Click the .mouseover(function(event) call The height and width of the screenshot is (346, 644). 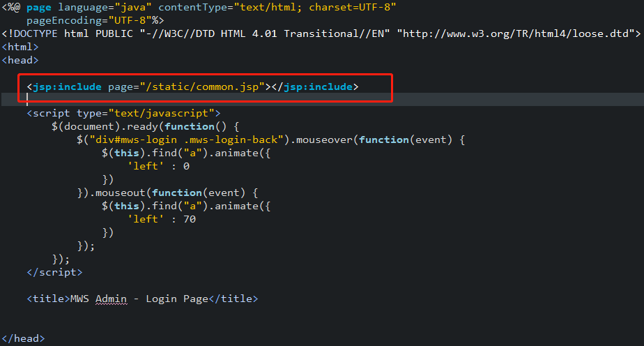tap(378, 140)
